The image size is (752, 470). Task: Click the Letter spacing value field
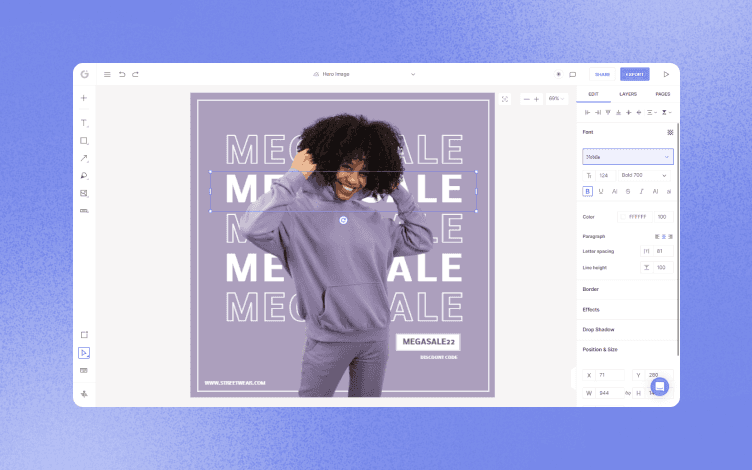point(663,251)
